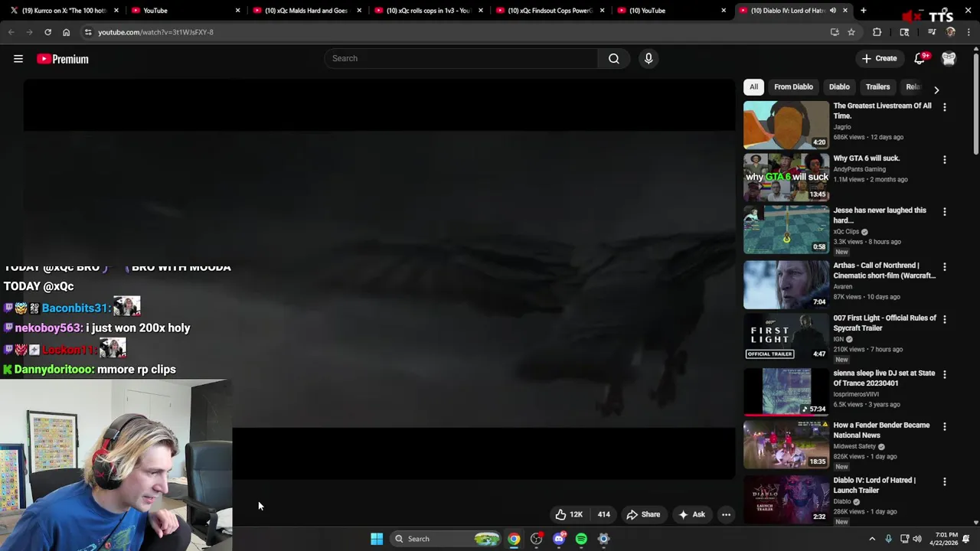
Task: Select the All filter chip
Action: tap(753, 87)
